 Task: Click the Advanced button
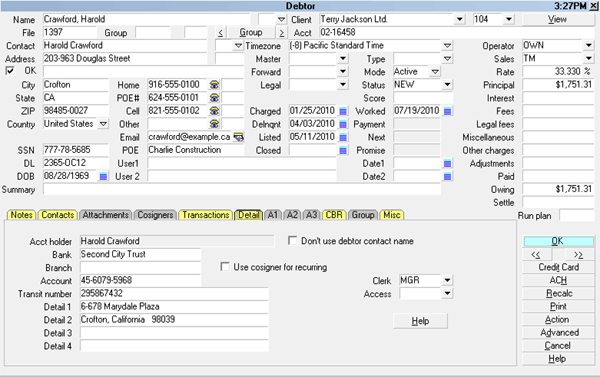click(x=558, y=333)
